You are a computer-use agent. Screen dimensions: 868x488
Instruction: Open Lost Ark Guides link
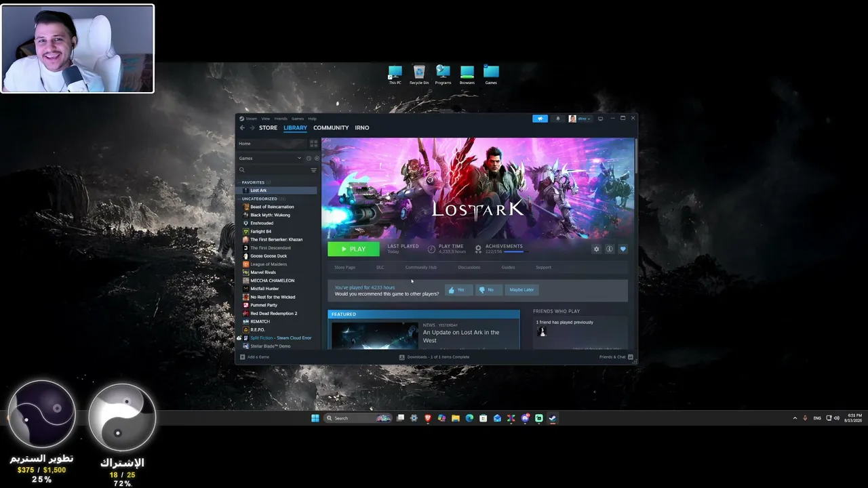coord(508,267)
